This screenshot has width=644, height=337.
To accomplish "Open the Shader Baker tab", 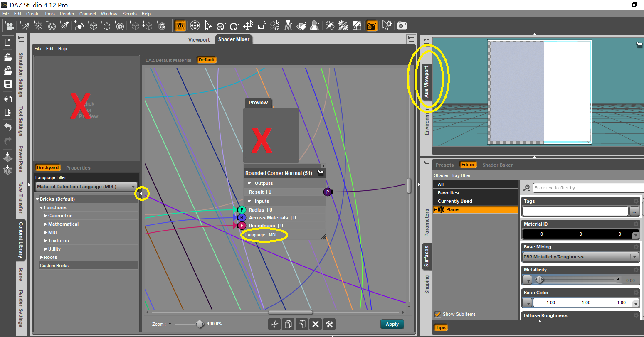I will (498, 165).
